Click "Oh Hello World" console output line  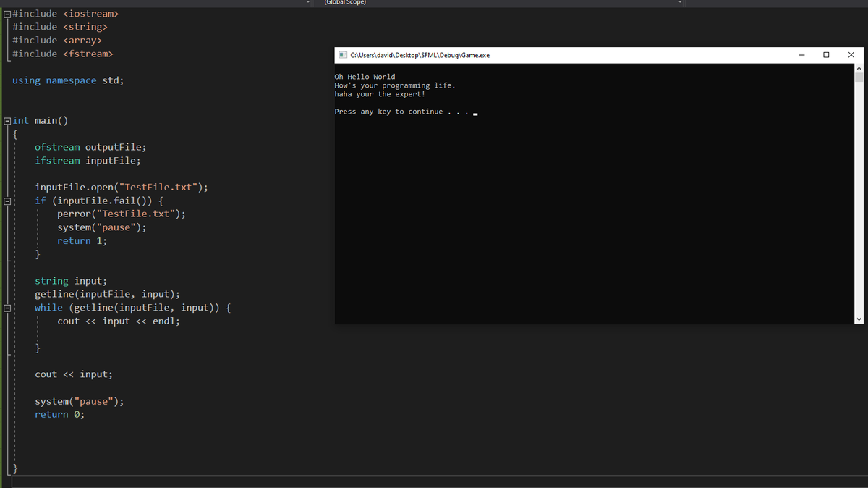[x=365, y=77]
